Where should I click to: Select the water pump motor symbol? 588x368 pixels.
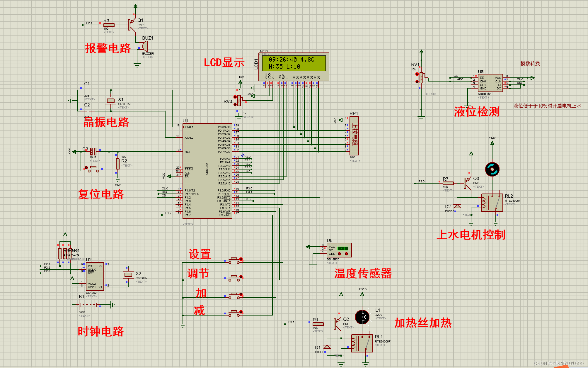tap(492, 169)
